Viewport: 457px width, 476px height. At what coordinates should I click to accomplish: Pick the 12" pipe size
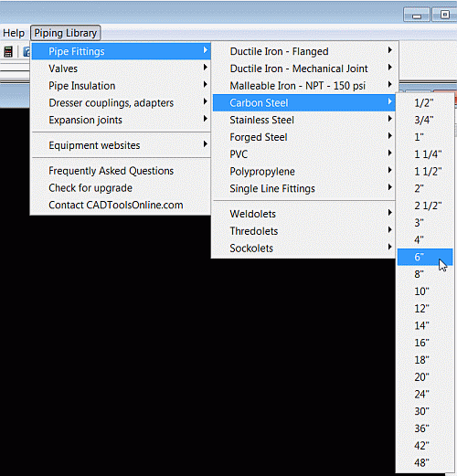(425, 309)
